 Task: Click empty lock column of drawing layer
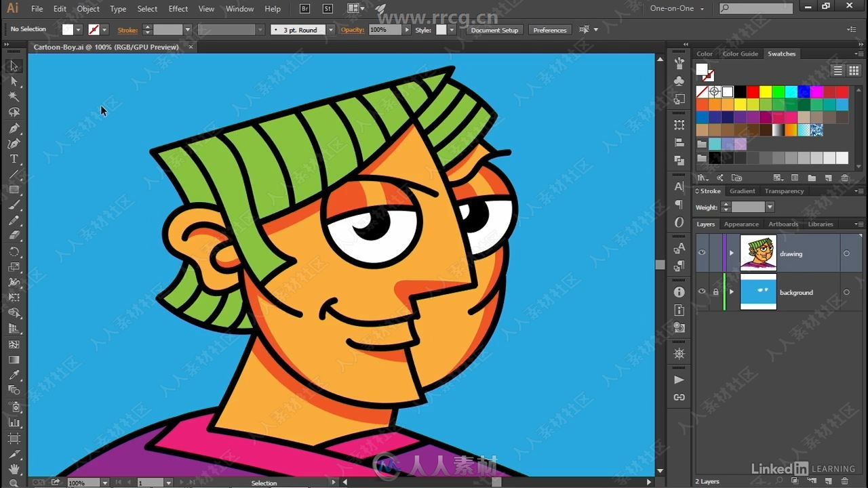pyautogui.click(x=715, y=253)
